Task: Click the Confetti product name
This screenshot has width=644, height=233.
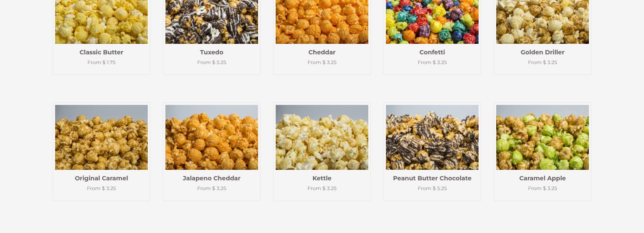Action: 432,52
